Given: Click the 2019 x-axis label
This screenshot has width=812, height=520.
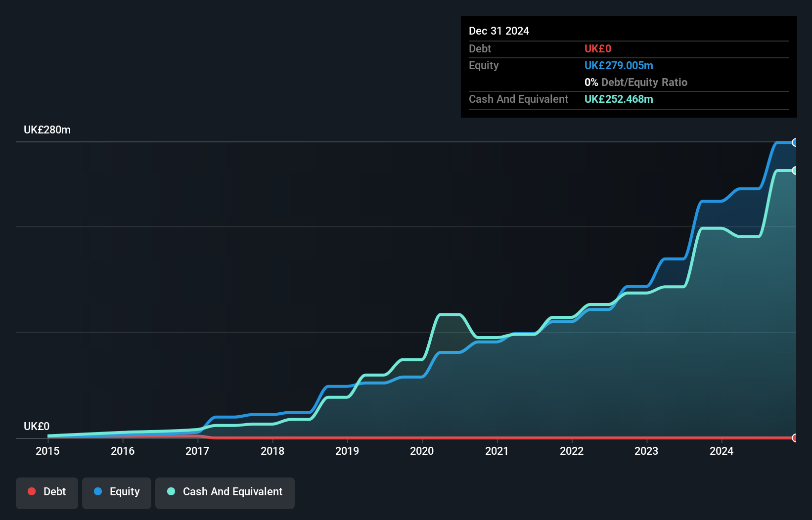Looking at the screenshot, I should (x=347, y=451).
